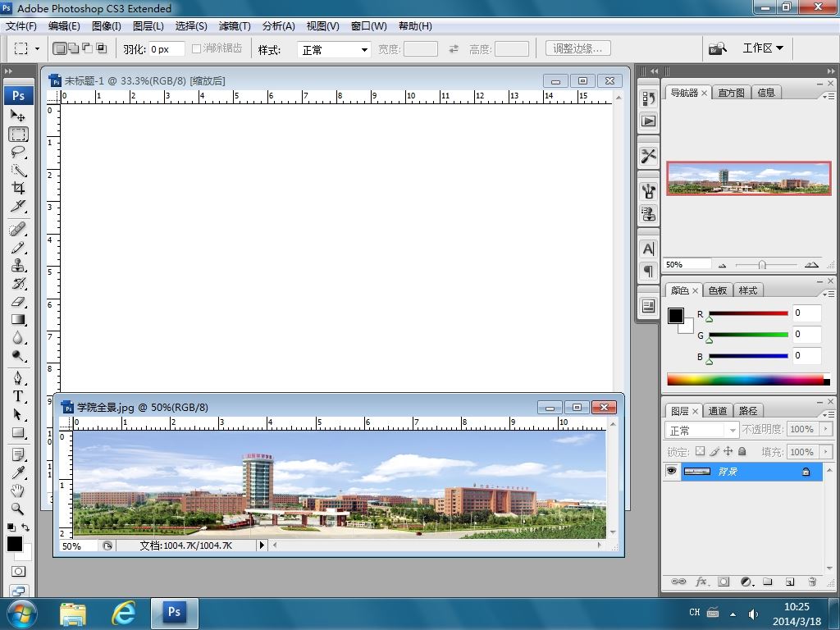Select the Lasso tool

click(x=18, y=153)
